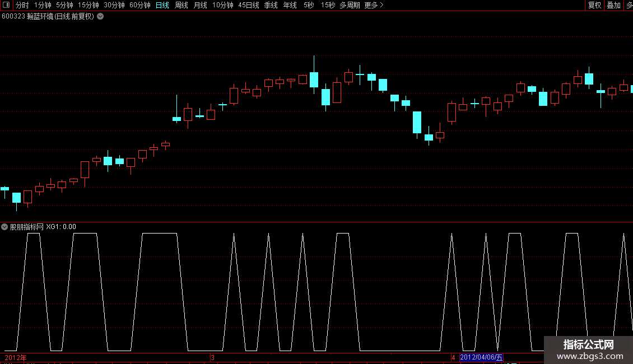Expand the 更多 periods menu
The image size is (633, 364).
coord(374,5)
